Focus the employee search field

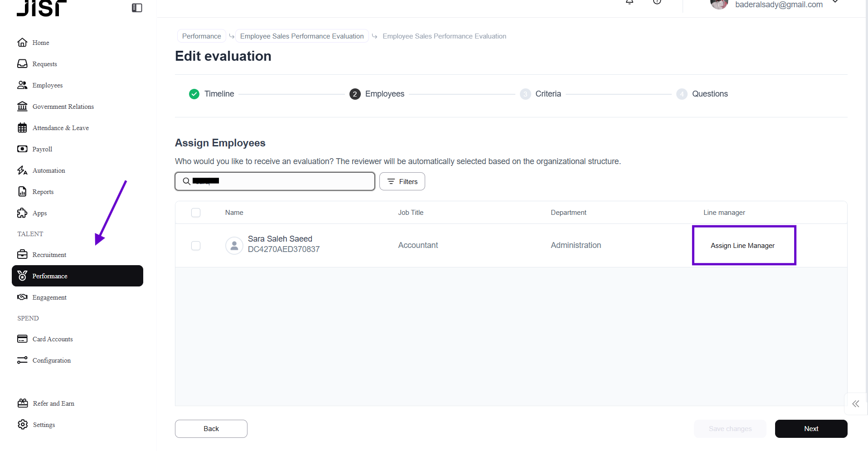pyautogui.click(x=281, y=181)
